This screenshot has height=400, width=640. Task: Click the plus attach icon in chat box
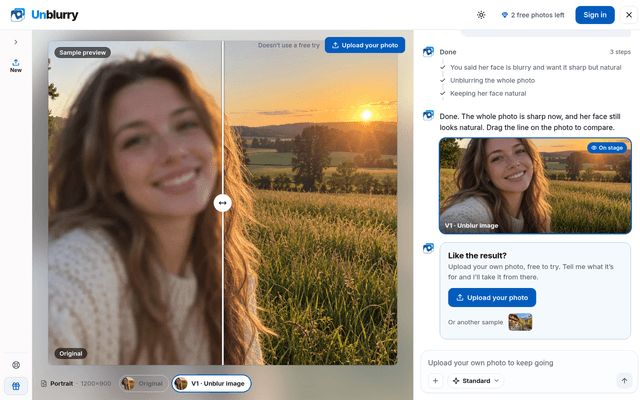[x=435, y=381]
